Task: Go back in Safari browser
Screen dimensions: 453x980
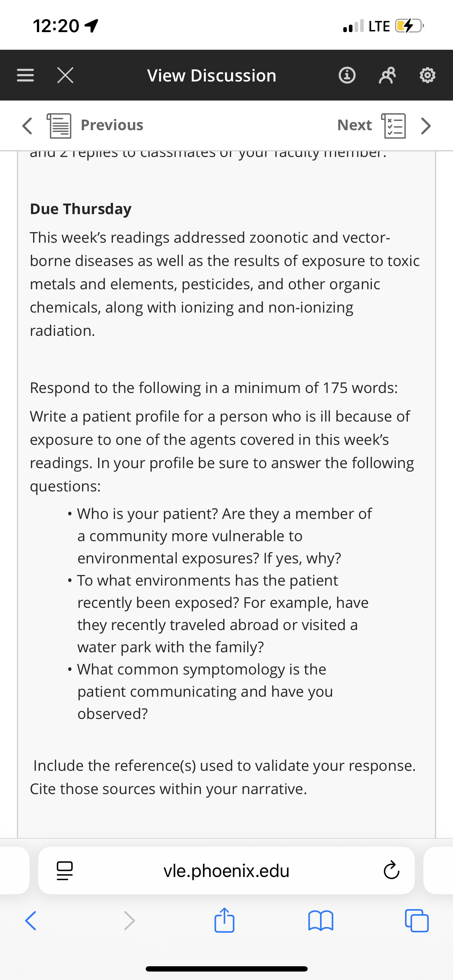Action: 31,921
